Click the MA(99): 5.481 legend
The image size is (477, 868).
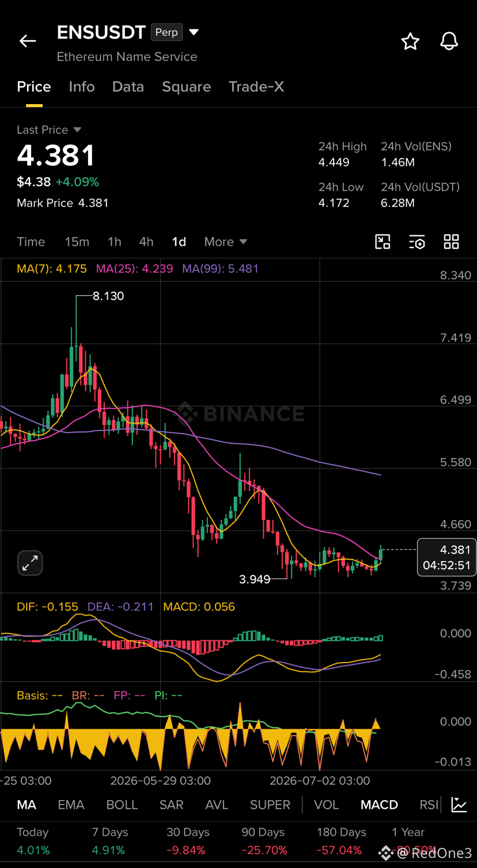(220, 269)
